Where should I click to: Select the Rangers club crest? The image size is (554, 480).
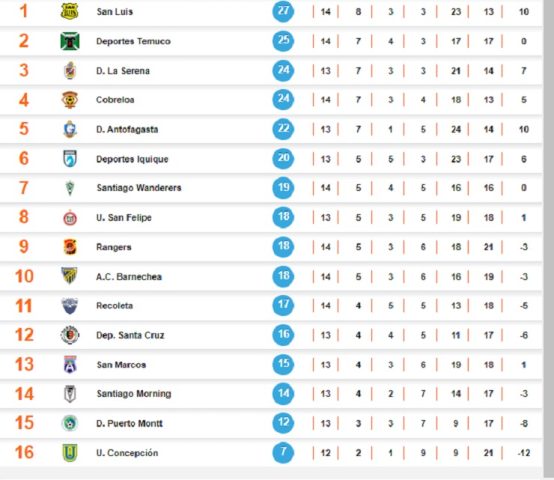tap(70, 247)
